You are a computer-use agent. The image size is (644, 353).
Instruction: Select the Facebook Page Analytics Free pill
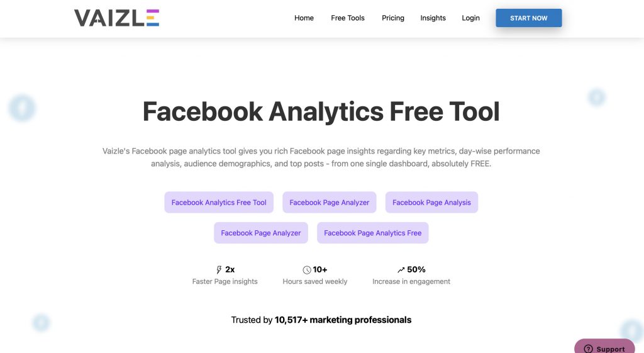click(372, 233)
